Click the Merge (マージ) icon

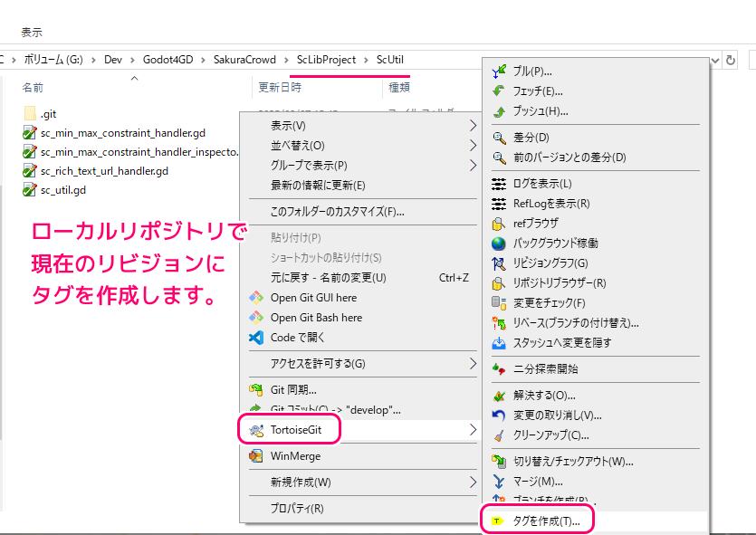point(499,482)
